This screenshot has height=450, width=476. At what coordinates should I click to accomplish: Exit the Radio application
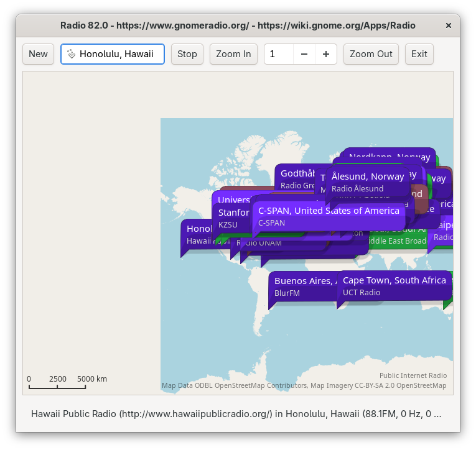pyautogui.click(x=419, y=54)
